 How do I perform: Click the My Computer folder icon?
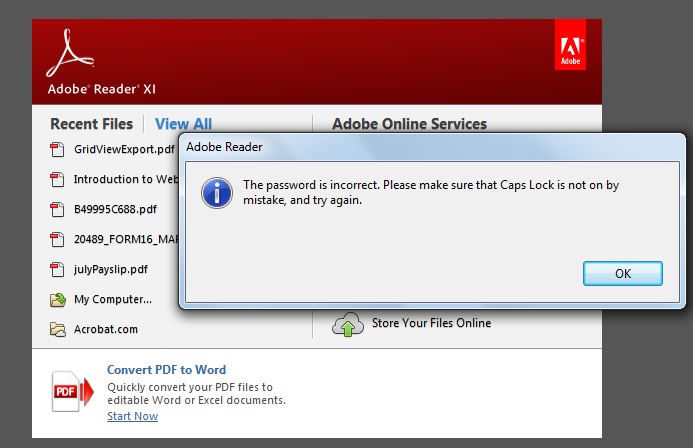[x=57, y=300]
